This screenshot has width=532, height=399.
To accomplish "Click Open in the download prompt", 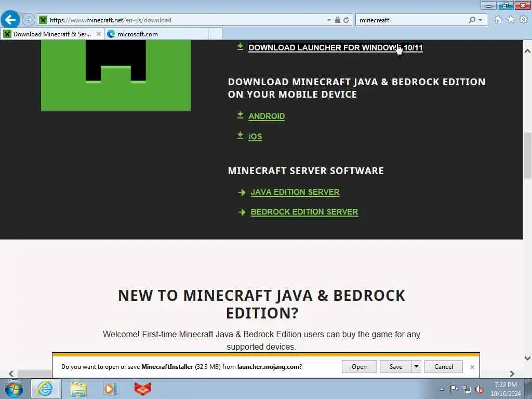I will pos(359,367).
